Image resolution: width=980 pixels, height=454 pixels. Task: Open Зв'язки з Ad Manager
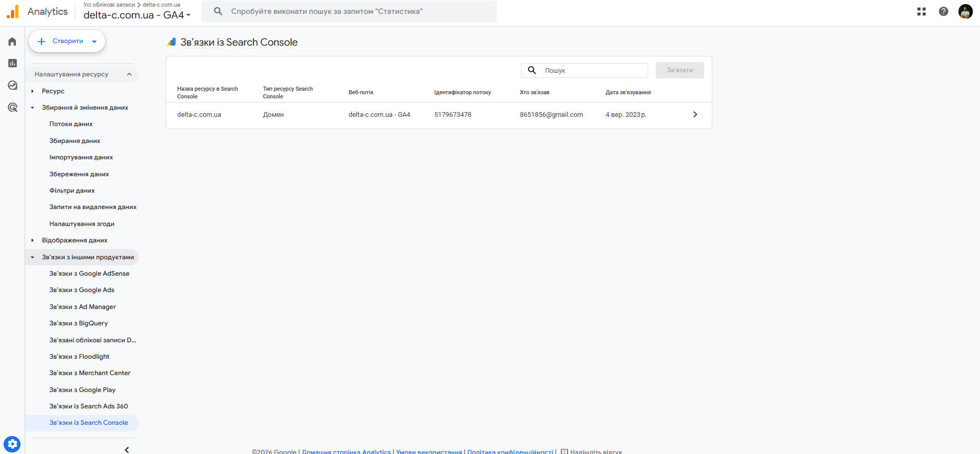(82, 307)
